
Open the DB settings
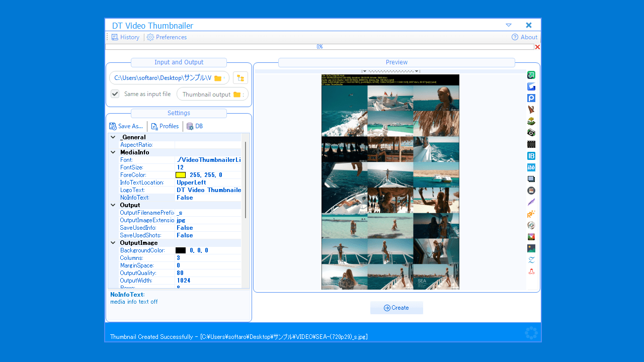point(195,126)
